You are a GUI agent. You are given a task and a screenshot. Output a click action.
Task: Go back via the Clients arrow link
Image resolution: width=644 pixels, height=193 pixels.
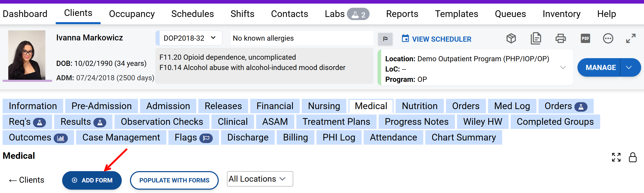27,180
